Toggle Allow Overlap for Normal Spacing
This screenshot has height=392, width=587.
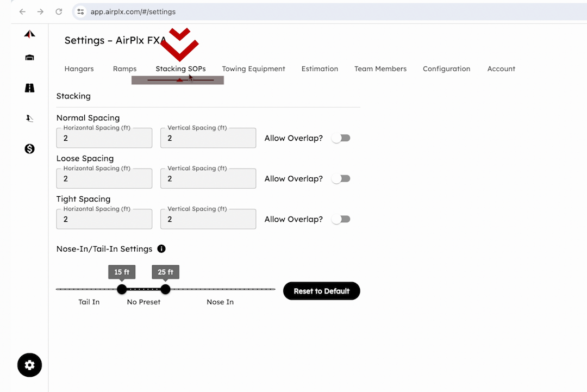pyautogui.click(x=341, y=138)
